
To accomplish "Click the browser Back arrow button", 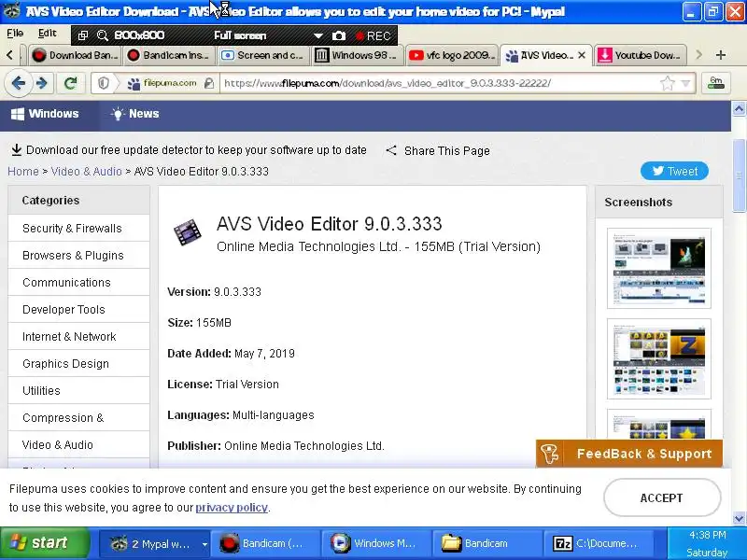I will coord(18,83).
